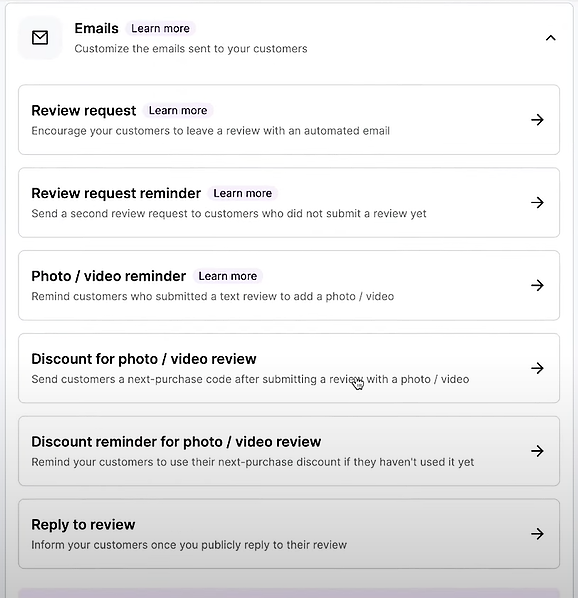Open Learn more beside Review request

178,111
